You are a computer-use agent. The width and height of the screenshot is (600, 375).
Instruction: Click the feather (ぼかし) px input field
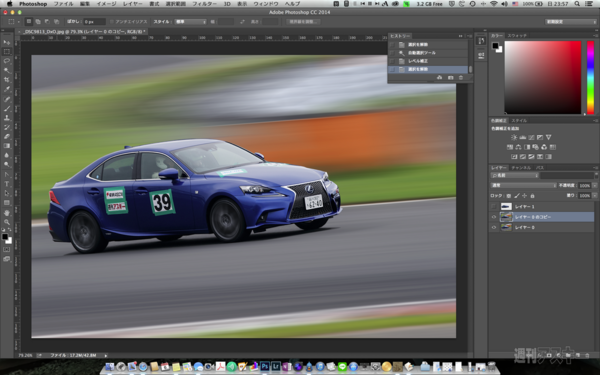tap(94, 22)
